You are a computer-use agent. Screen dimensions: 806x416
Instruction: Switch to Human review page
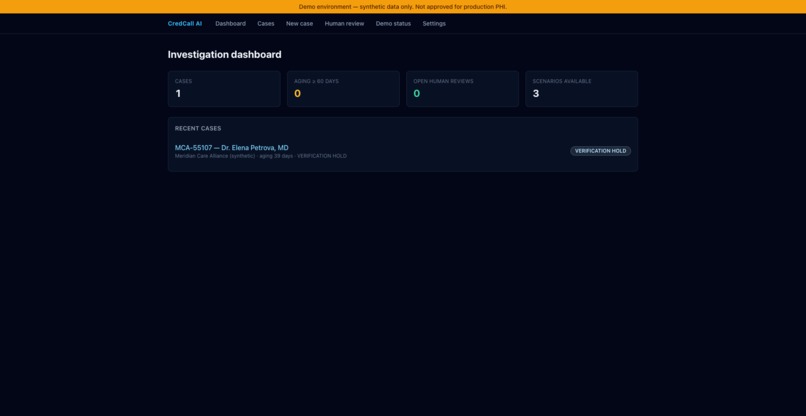click(x=344, y=24)
